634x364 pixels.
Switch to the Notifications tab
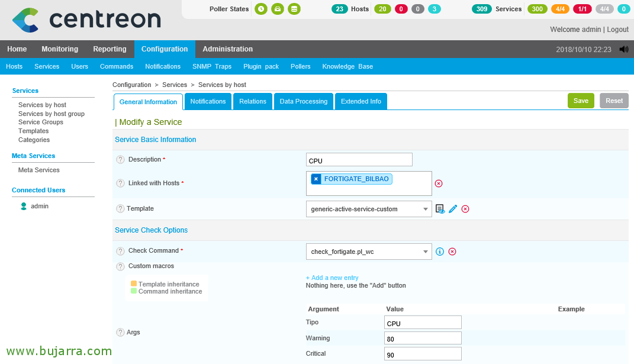point(208,102)
